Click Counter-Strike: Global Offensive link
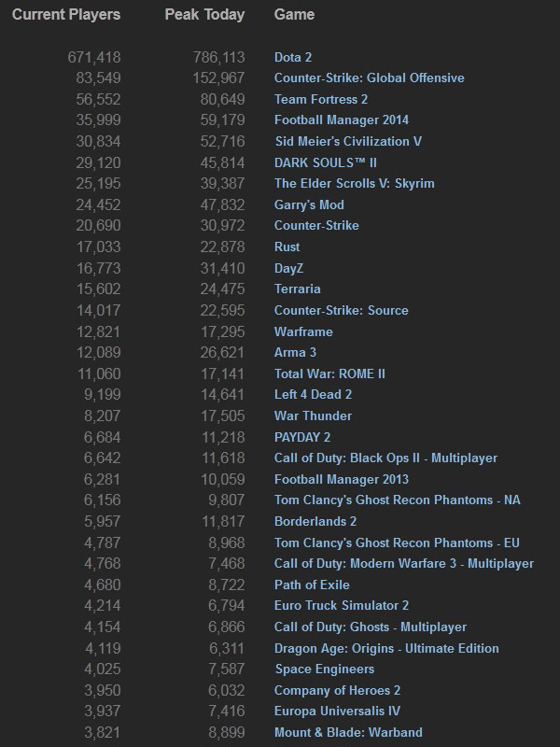This screenshot has width=560, height=747. coord(369,78)
